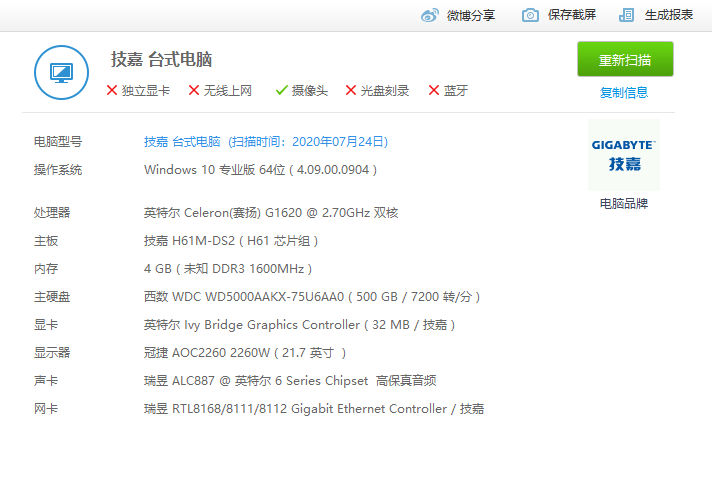This screenshot has height=500, width=712.
Task: Click the 瑞昱 ALC887 sound card value
Action: click(290, 381)
